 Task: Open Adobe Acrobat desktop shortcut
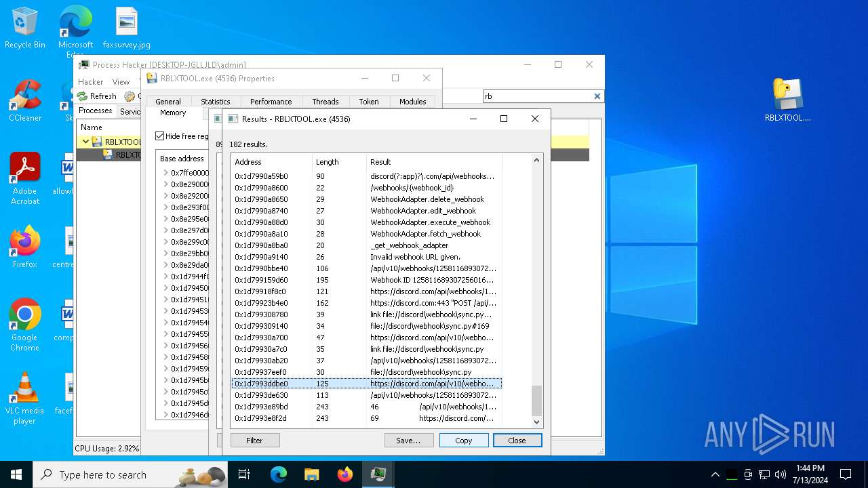click(25, 179)
